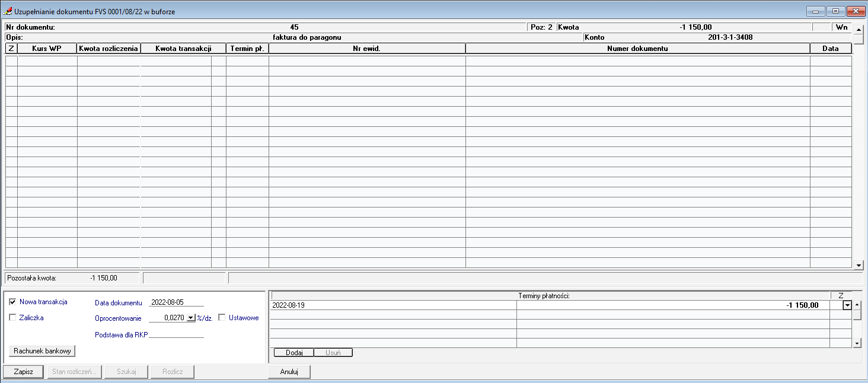Click the Data column header
Screen dimensions: 868x383
(x=831, y=49)
